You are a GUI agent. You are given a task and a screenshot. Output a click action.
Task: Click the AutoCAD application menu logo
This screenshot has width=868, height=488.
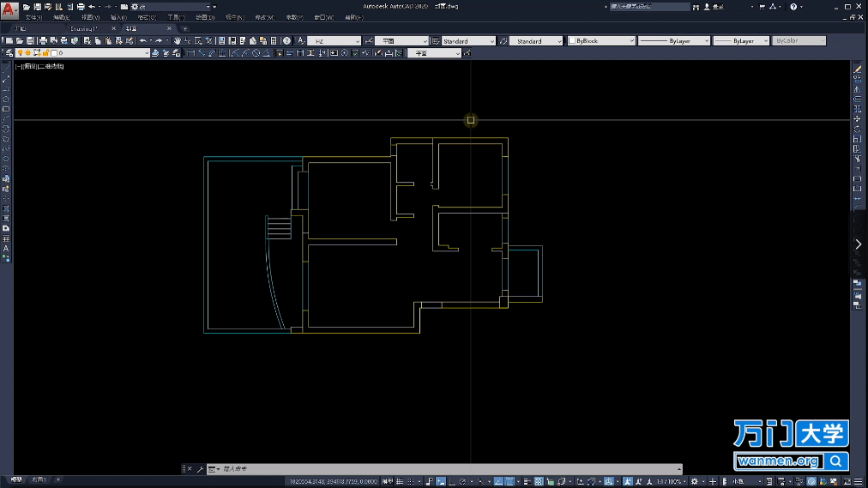click(9, 10)
